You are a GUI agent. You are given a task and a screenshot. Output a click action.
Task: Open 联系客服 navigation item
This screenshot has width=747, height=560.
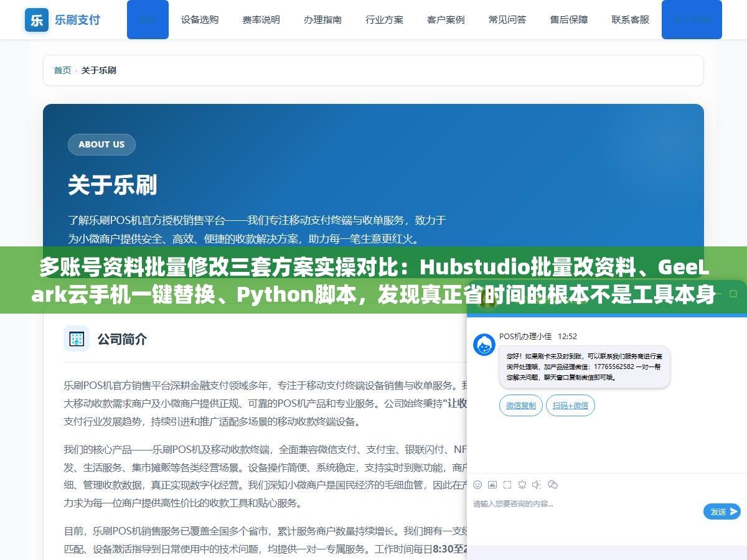click(x=631, y=20)
